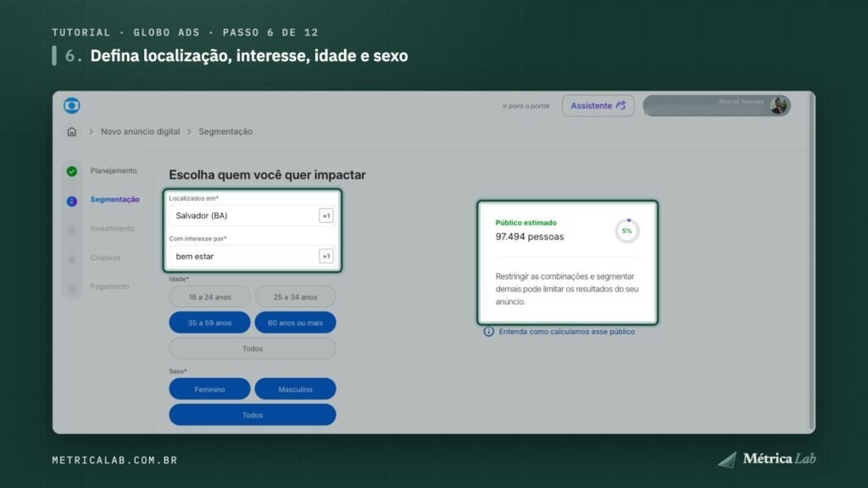This screenshot has width=868, height=488.
Task: Click the Globo logo icon
Action: tap(71, 105)
